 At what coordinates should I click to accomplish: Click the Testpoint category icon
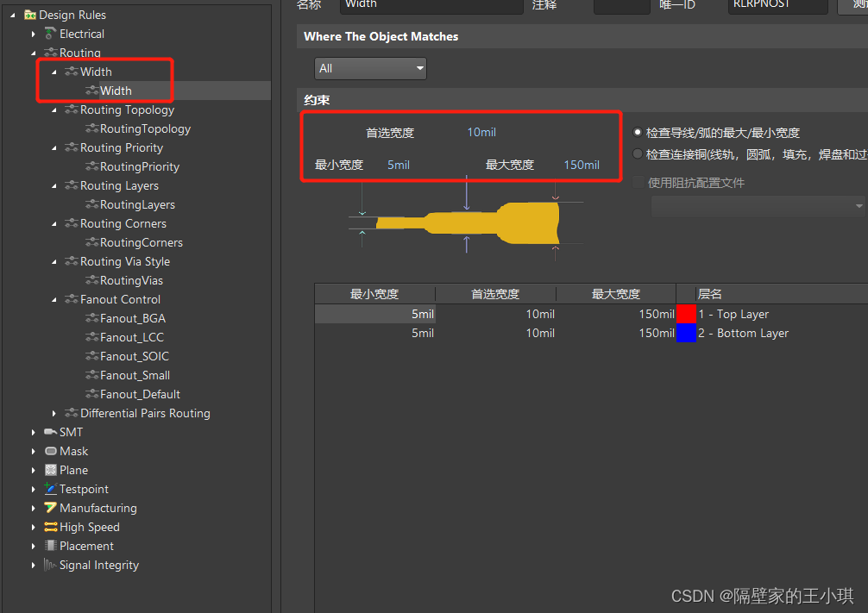50,489
